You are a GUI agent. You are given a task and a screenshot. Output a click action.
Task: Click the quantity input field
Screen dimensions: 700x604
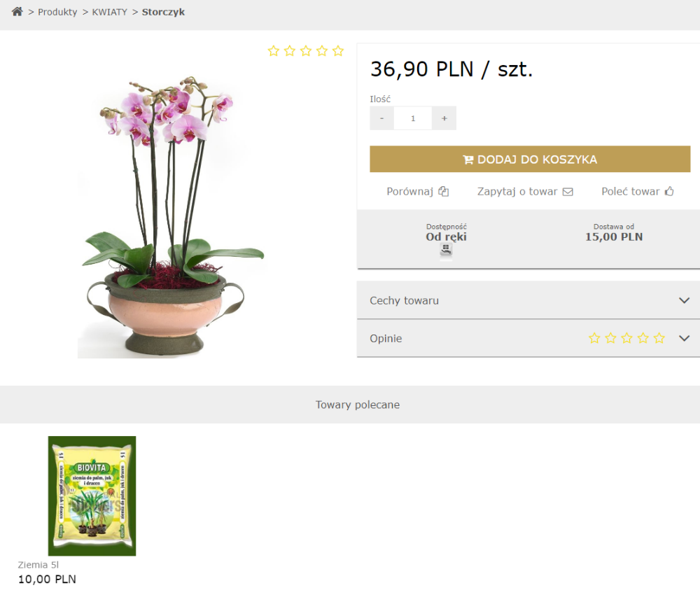[x=413, y=118]
